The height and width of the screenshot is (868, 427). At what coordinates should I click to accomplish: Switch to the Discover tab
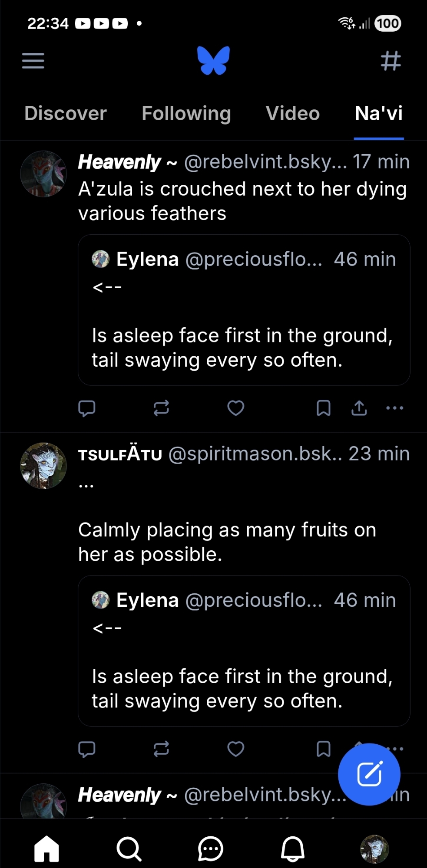(x=66, y=114)
